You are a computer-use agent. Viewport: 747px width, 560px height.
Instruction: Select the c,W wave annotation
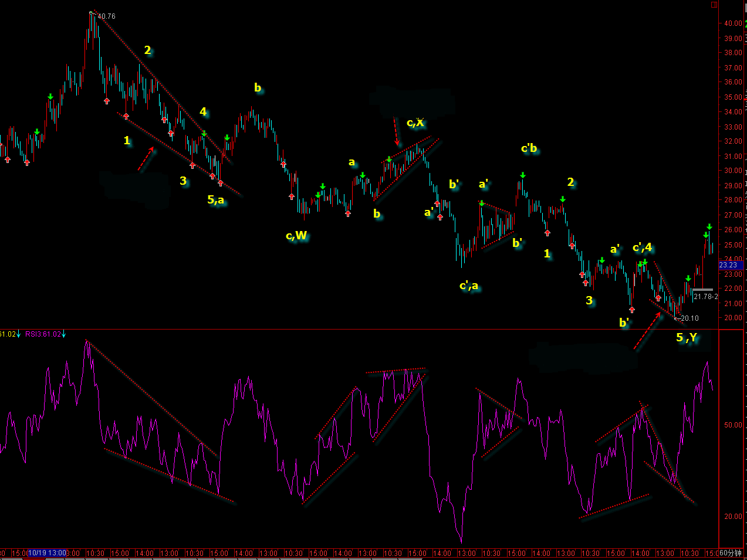click(x=296, y=236)
